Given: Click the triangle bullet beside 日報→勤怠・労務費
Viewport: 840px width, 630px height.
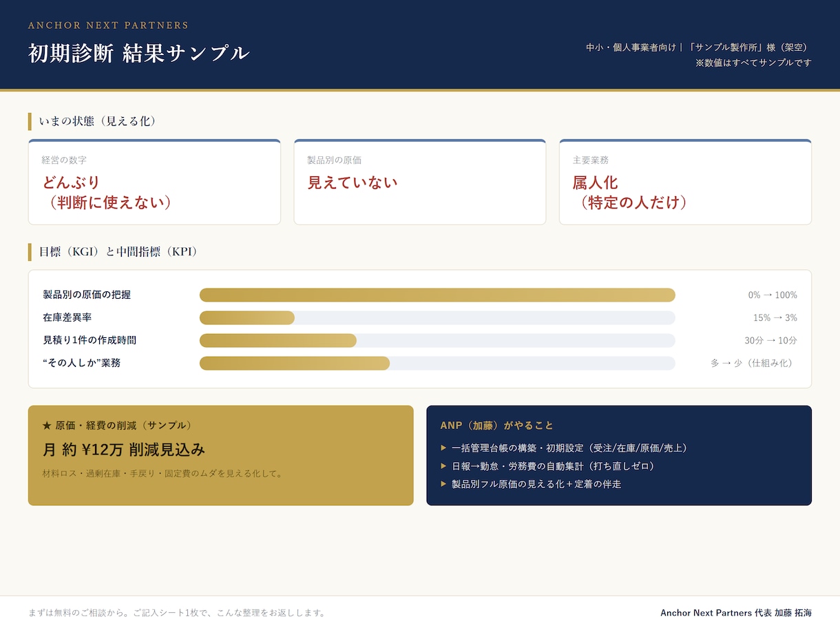Looking at the screenshot, I should pyautogui.click(x=443, y=466).
